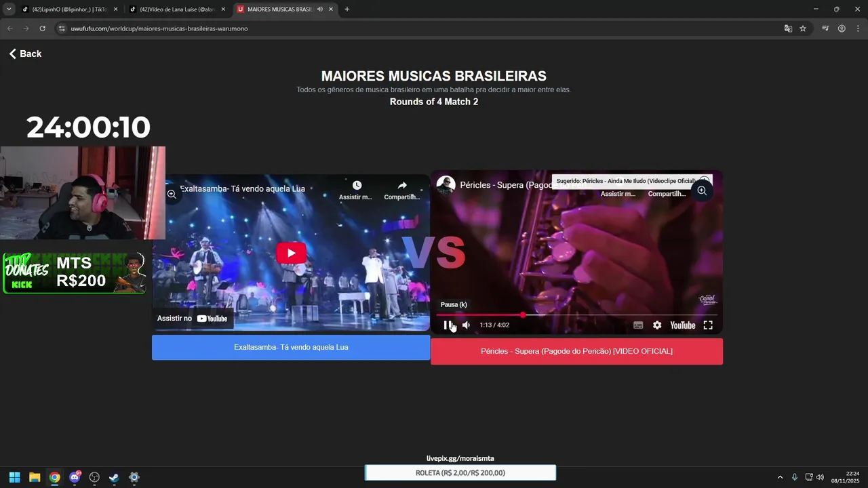Viewport: 868px width, 488px height.
Task: Enter fullscreen on the Péricles video
Action: pos(708,325)
